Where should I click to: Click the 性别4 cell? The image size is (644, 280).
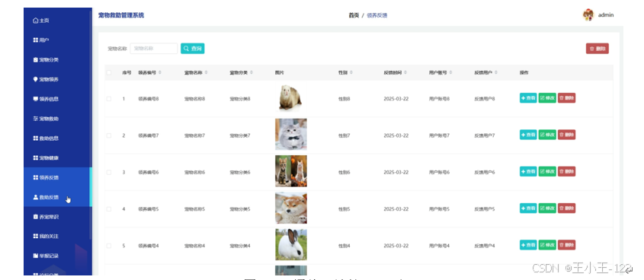click(x=344, y=246)
